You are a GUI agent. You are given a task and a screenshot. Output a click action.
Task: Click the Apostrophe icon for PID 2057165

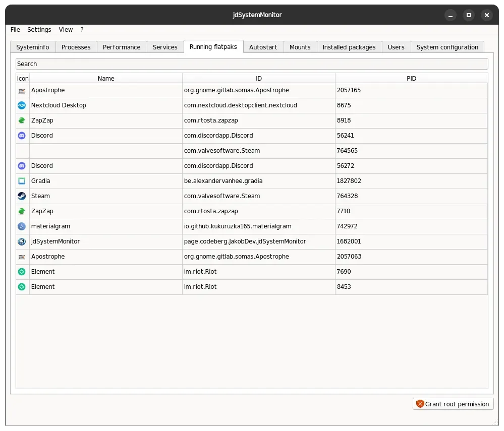pos(22,91)
